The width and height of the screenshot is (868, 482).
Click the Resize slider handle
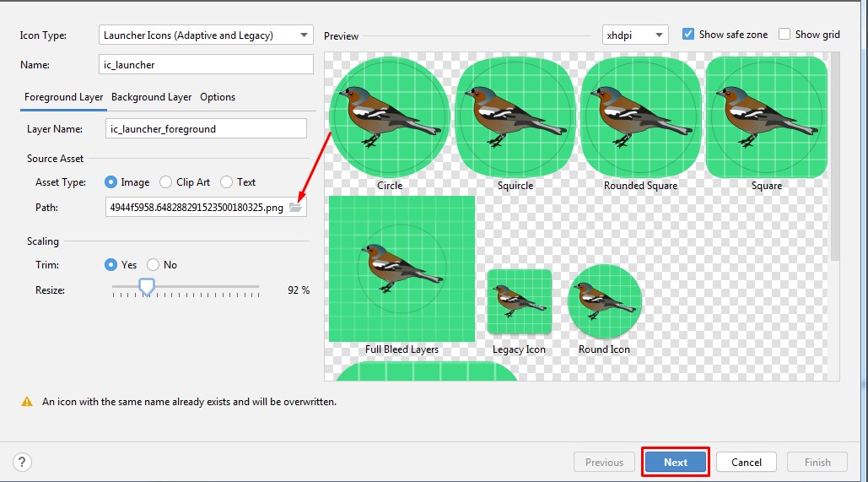click(x=147, y=288)
